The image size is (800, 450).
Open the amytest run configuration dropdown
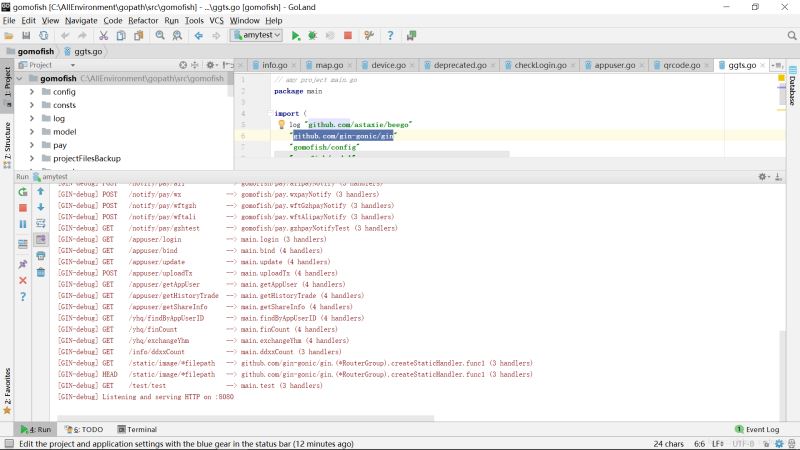[256, 36]
